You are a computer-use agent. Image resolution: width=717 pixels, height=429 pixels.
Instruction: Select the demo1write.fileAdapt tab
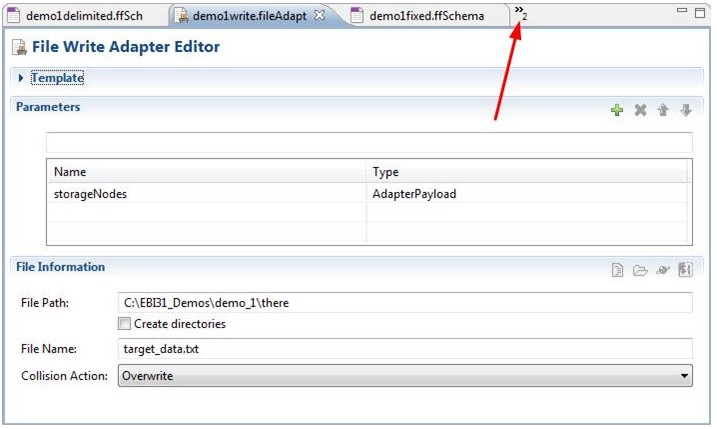click(x=249, y=16)
